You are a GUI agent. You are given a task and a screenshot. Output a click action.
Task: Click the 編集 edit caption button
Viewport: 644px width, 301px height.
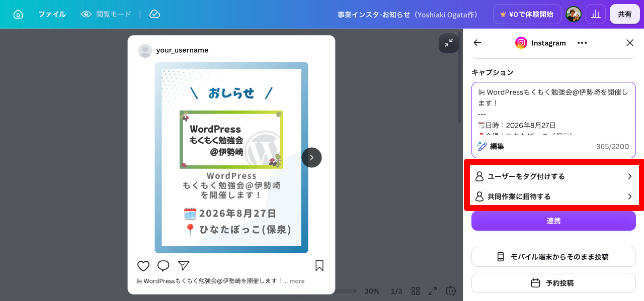(x=491, y=147)
